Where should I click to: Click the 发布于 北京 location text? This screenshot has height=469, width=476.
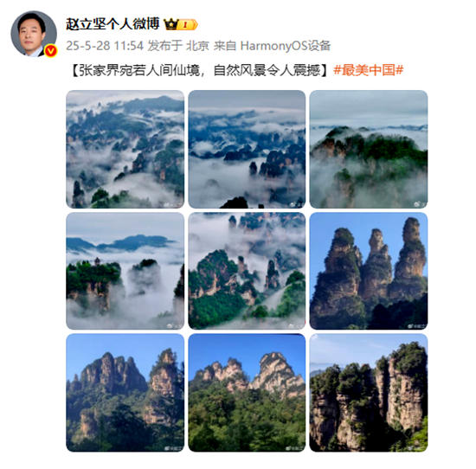point(178,46)
